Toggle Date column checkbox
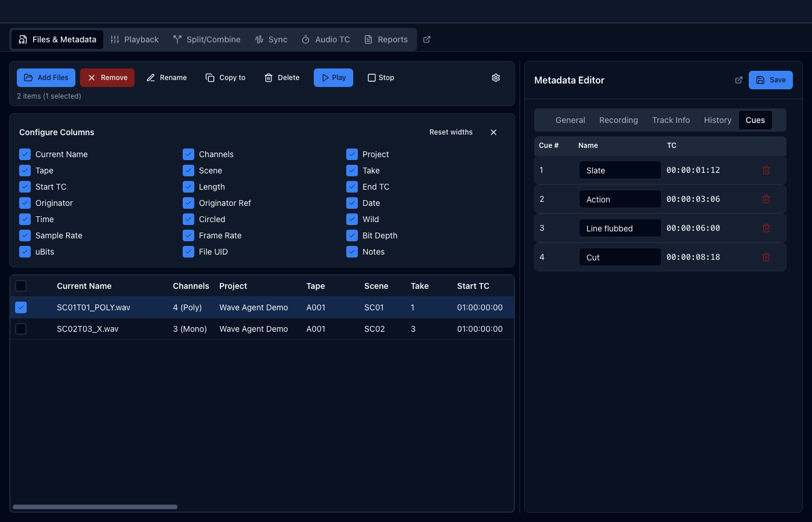 tap(352, 203)
